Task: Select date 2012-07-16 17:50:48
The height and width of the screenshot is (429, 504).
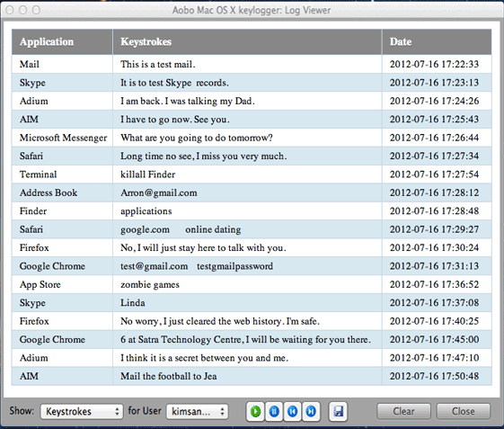Action: coord(434,376)
